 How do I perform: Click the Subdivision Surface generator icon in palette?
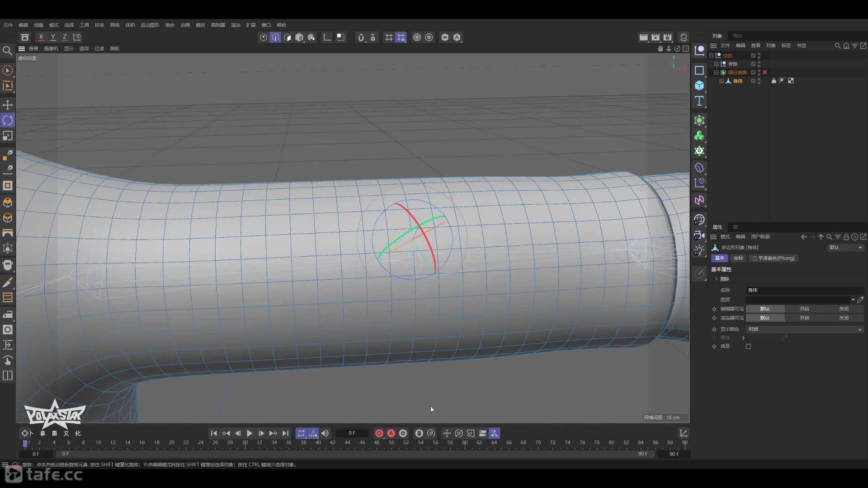[x=699, y=120]
